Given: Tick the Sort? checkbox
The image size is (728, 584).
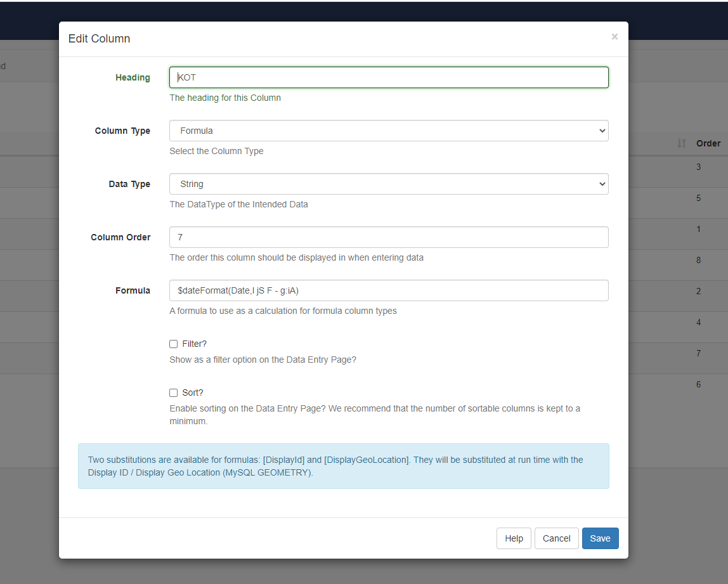Looking at the screenshot, I should [173, 393].
